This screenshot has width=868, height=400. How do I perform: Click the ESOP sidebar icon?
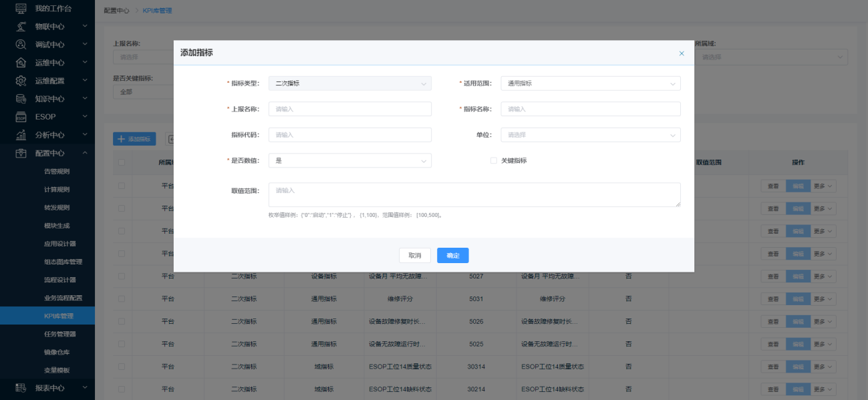pos(21,117)
